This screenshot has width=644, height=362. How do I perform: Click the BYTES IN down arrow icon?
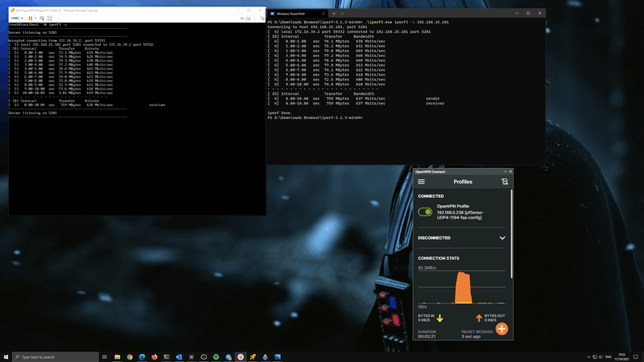click(x=440, y=318)
